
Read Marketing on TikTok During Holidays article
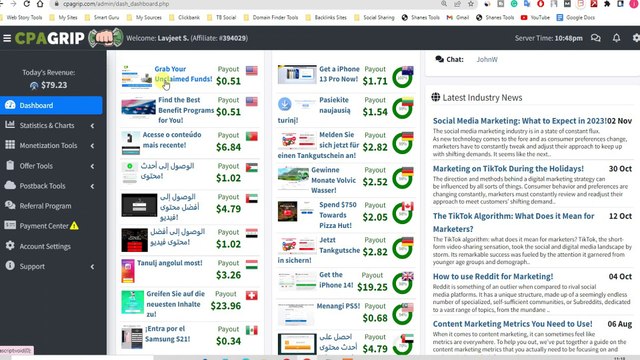508,169
